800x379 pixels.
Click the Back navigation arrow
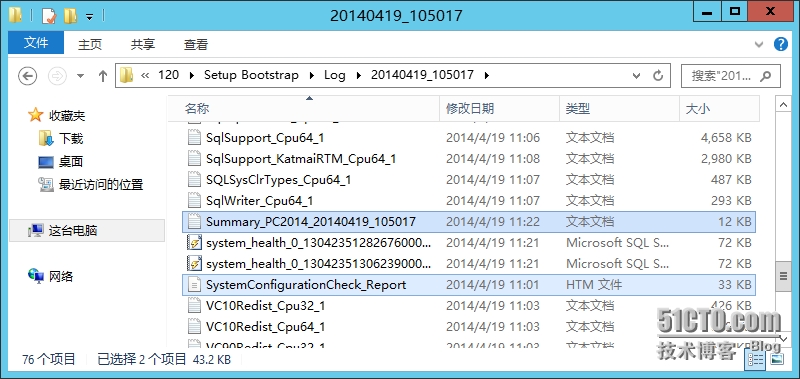(x=28, y=76)
